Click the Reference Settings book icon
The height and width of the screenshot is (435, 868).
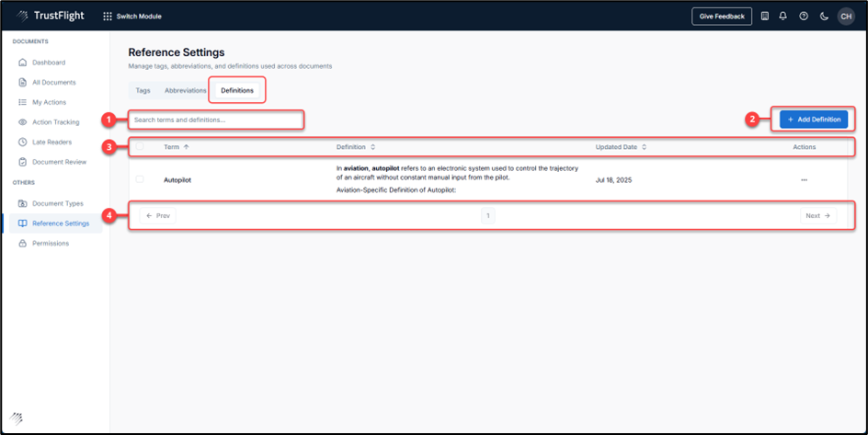[23, 223]
